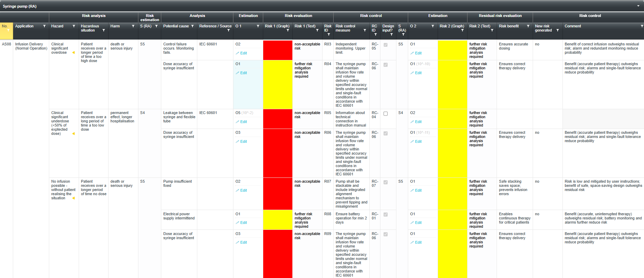644x278 pixels.
Task: Click the red risk graph cell for R03
Action: [x=277, y=50]
